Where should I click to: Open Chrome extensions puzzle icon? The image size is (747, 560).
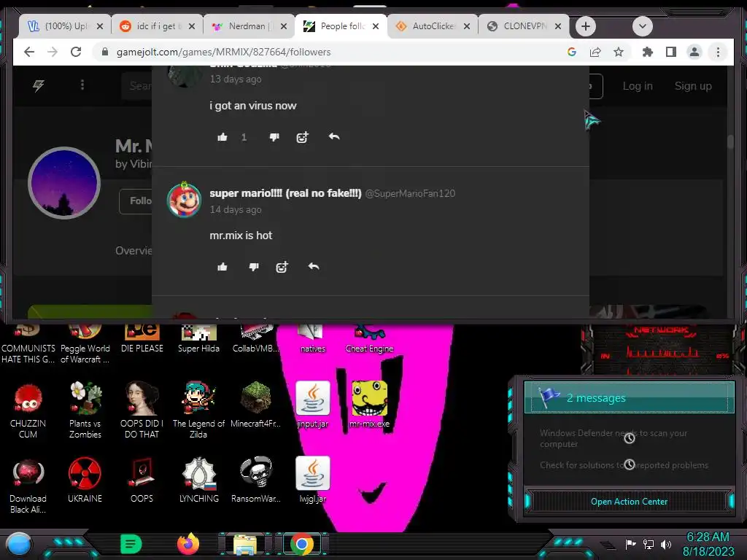point(648,52)
